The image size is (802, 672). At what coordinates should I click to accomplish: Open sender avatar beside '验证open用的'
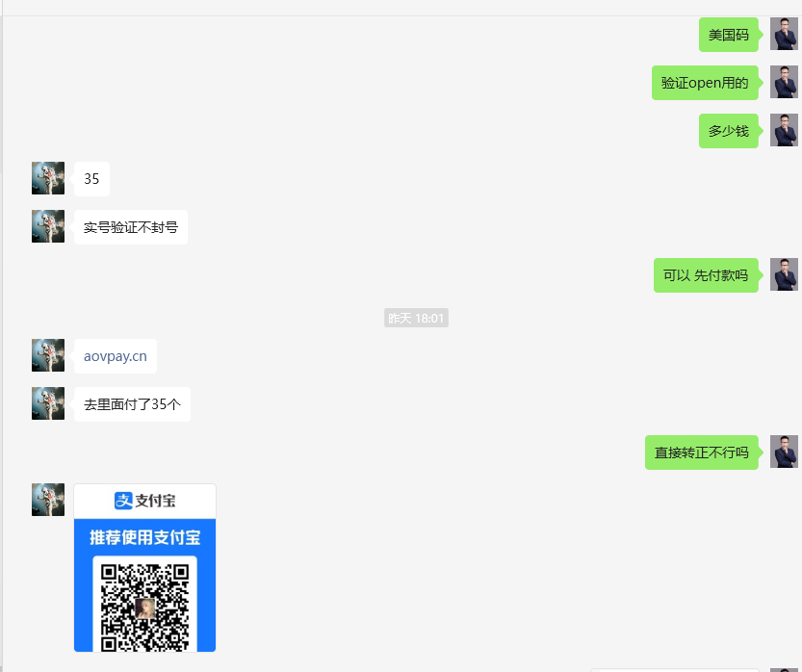(784, 82)
